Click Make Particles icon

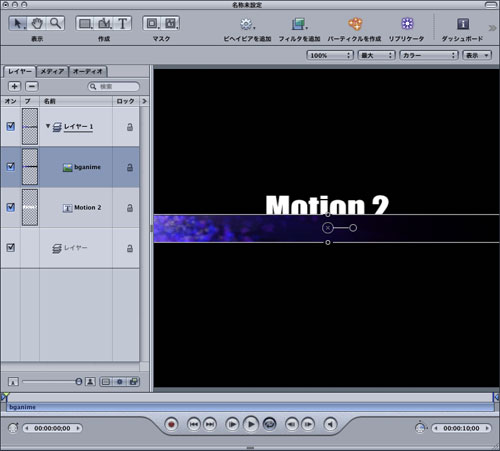[x=355, y=24]
